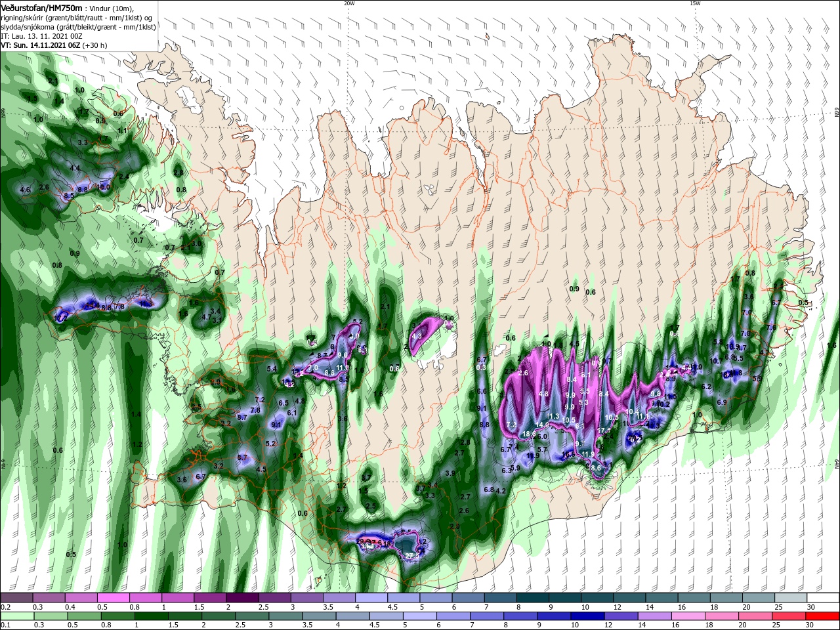Viewport: 840px width, 630px height.
Task: Pick top-row legend swatch between 7 and 8
Action: [500, 598]
